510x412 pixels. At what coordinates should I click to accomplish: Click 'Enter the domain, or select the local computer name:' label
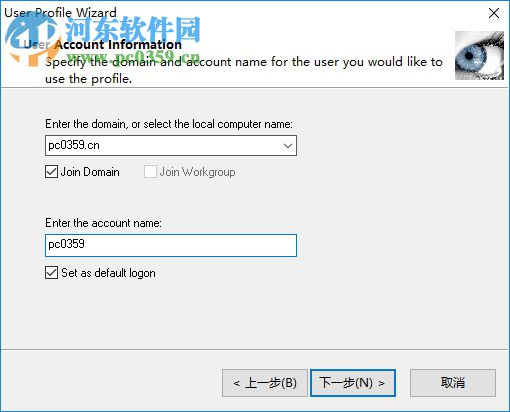click(169, 124)
